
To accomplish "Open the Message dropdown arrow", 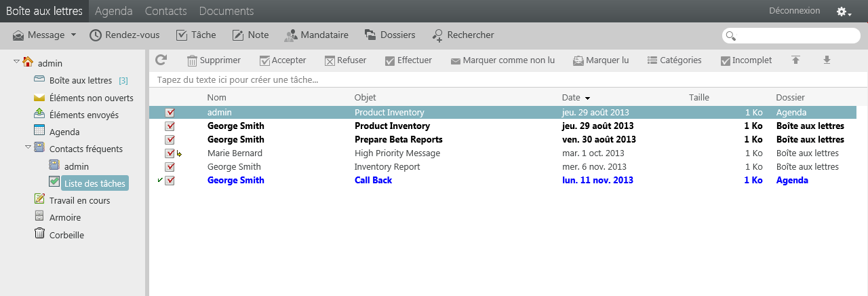I will [73, 35].
